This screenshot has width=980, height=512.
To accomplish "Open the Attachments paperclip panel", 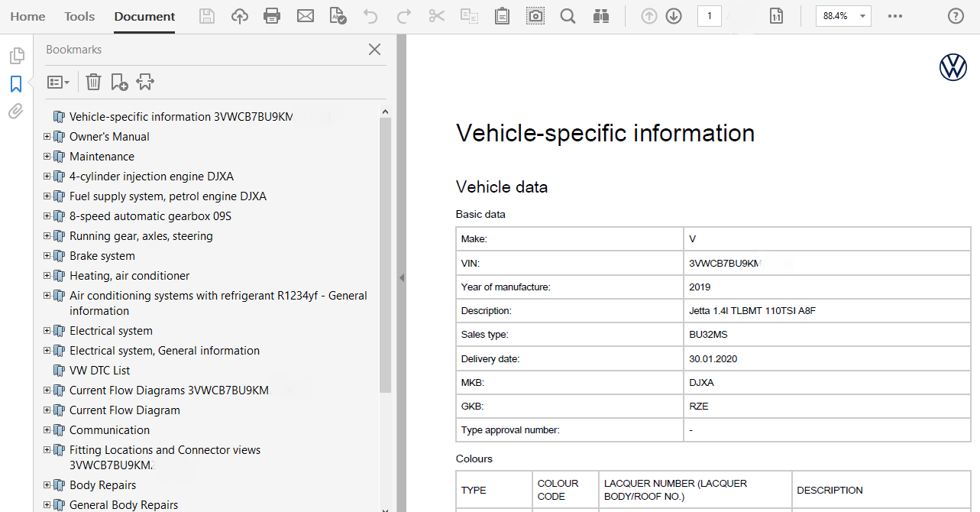I will click(x=16, y=112).
